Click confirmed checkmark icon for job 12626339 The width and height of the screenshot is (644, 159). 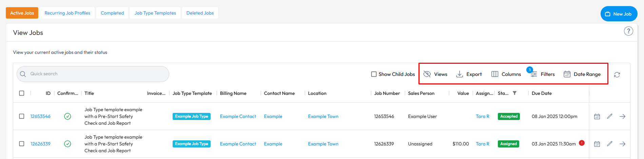[x=67, y=144]
